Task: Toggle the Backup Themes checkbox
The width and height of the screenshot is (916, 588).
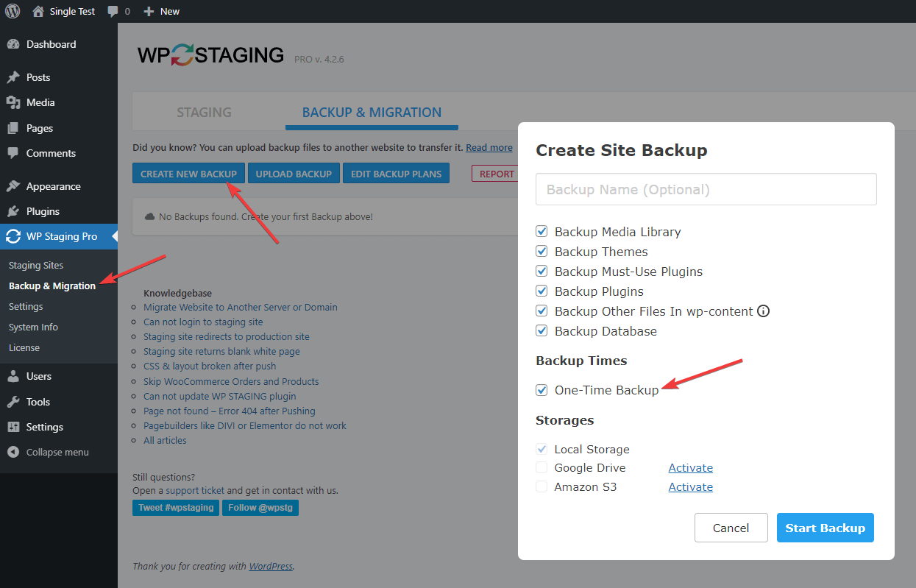Action: [x=542, y=252]
